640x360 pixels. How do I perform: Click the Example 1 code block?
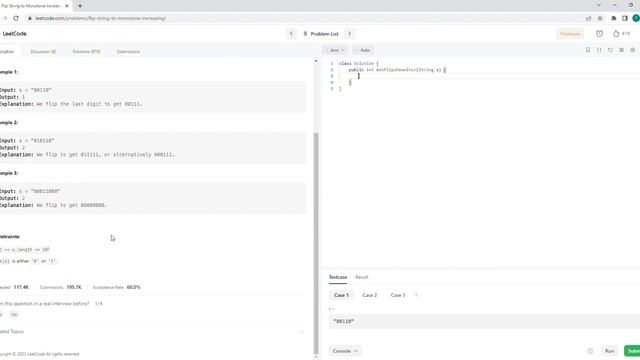pos(152,97)
